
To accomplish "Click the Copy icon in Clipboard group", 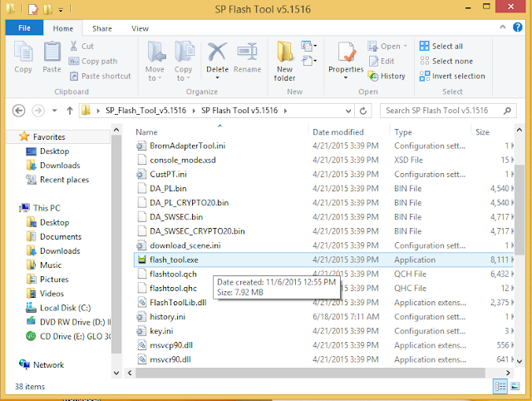I will coord(23,52).
